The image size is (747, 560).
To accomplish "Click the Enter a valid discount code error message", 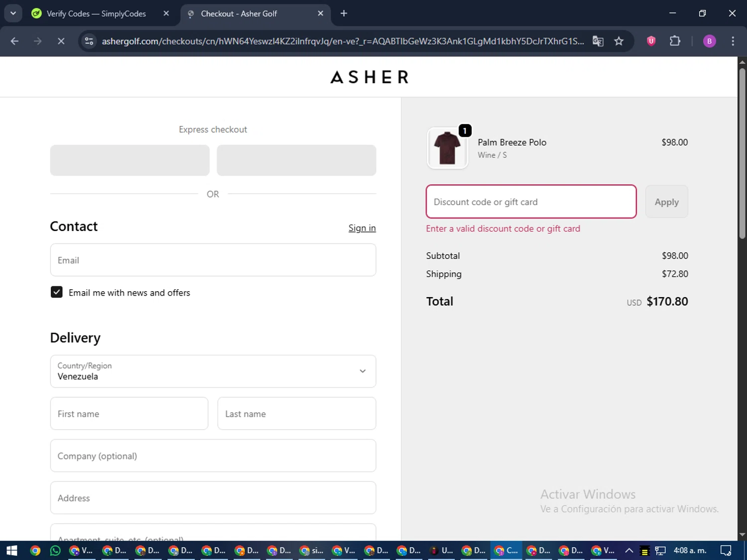I will (503, 228).
